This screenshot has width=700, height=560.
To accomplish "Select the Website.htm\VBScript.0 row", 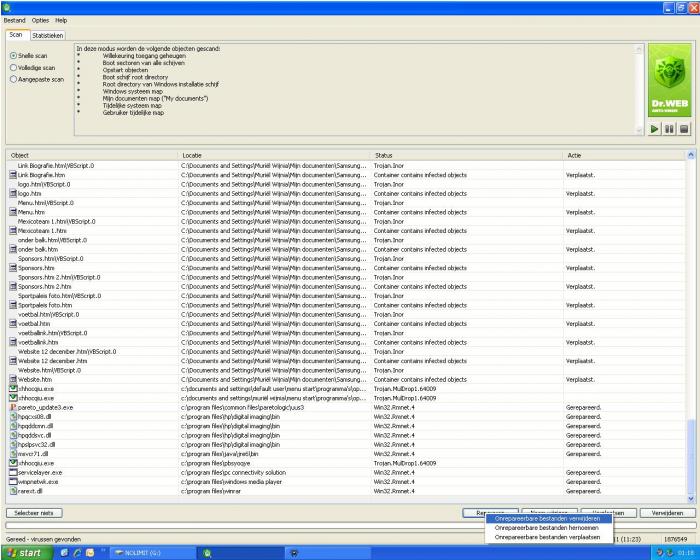I will pyautogui.click(x=346, y=370).
